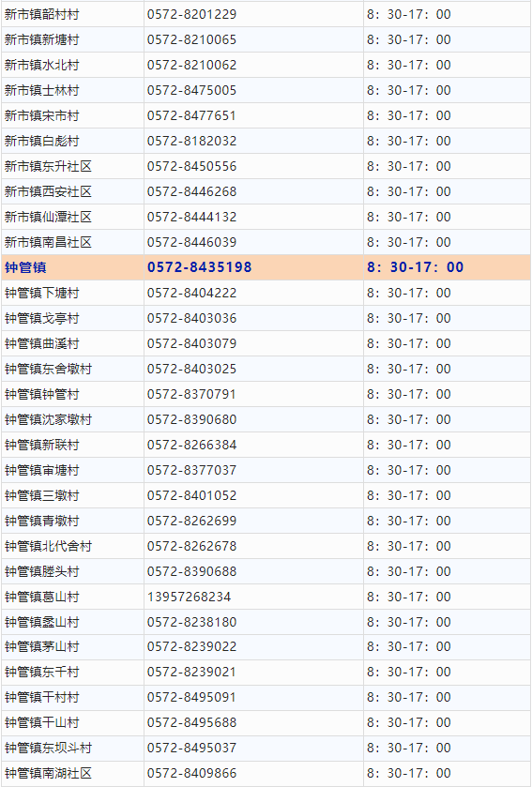The image size is (532, 787).
Task: Select the 钟管镇钟管村 phone 0572-8370791
Action: pos(191,394)
